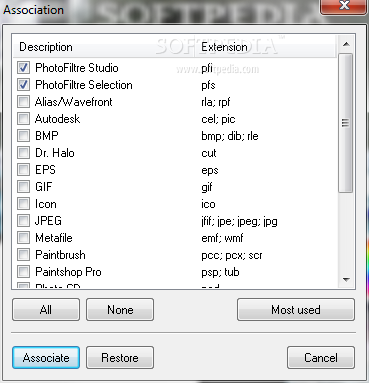Screen dimensions: 369x383
Task: Click the None button
Action: [x=120, y=310]
